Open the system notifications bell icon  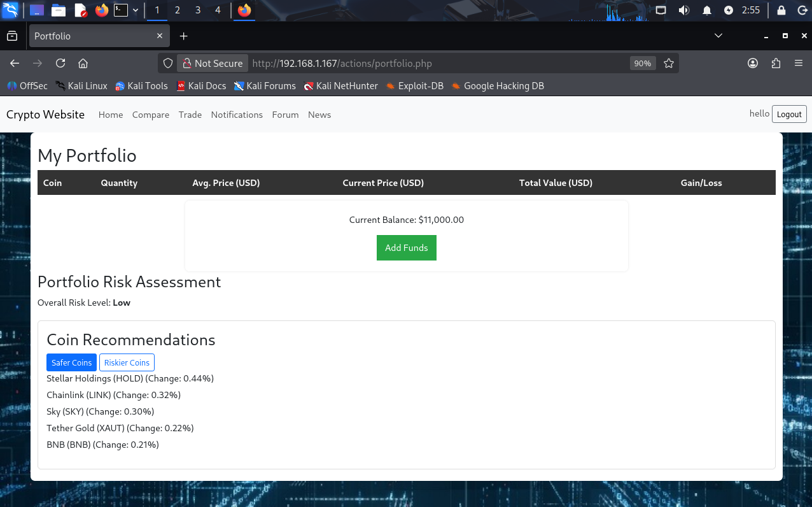[707, 10]
